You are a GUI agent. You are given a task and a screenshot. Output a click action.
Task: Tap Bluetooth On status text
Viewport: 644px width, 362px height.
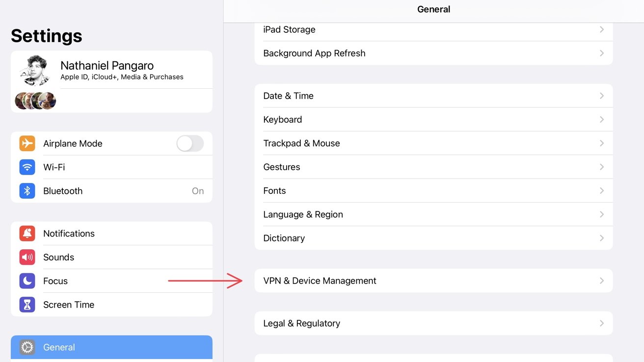click(198, 191)
